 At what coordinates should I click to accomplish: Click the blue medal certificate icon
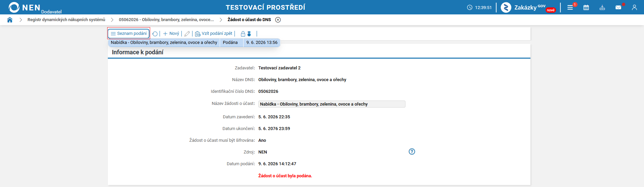tap(249, 34)
